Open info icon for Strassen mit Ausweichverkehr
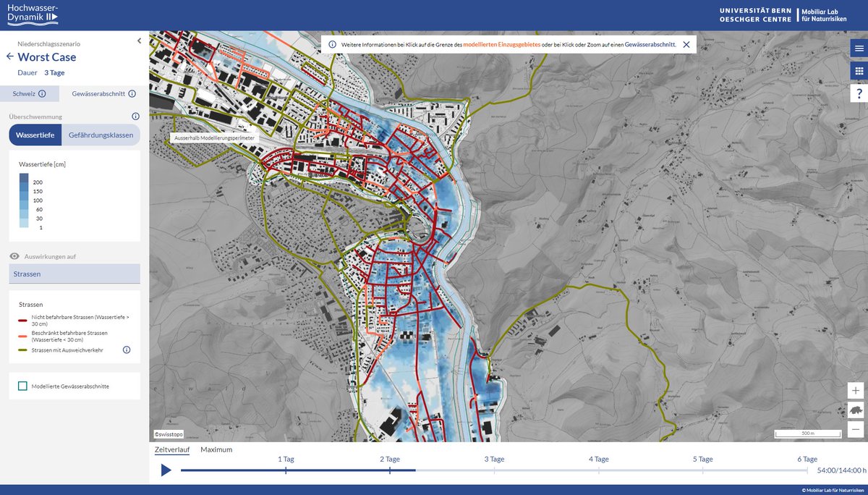The width and height of the screenshot is (868, 495). coord(127,350)
